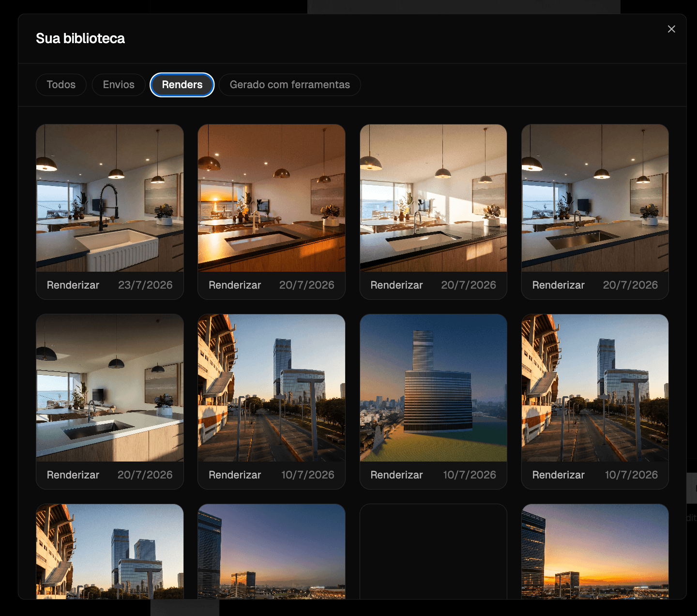Open the bright daylight kitchen with sunlit wall
This screenshot has width=697, height=616.
coord(433,198)
